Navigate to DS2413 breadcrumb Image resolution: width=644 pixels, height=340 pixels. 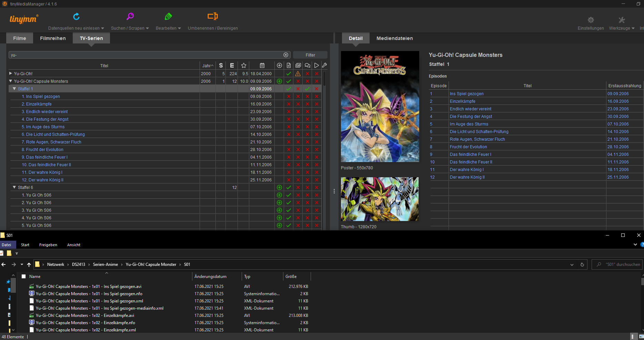[79, 264]
